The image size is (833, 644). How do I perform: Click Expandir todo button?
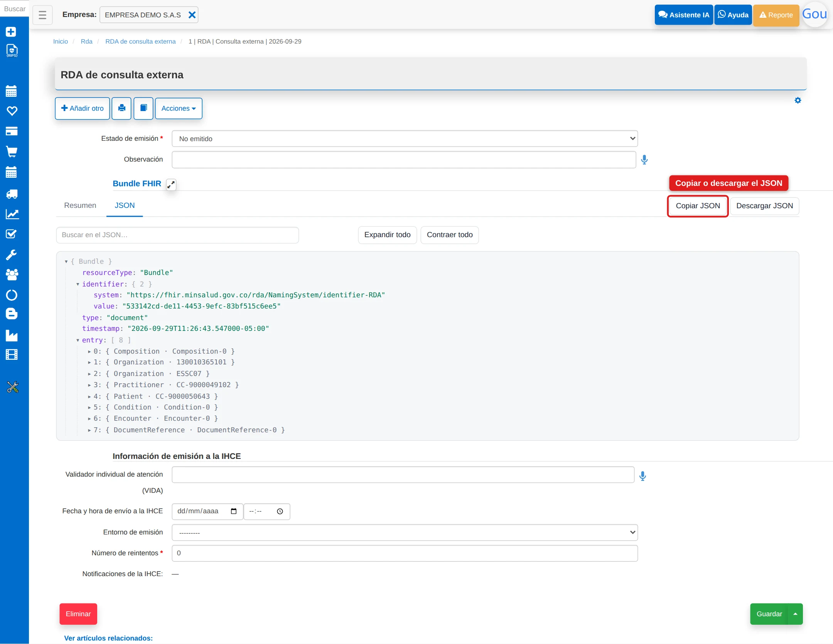tap(387, 235)
